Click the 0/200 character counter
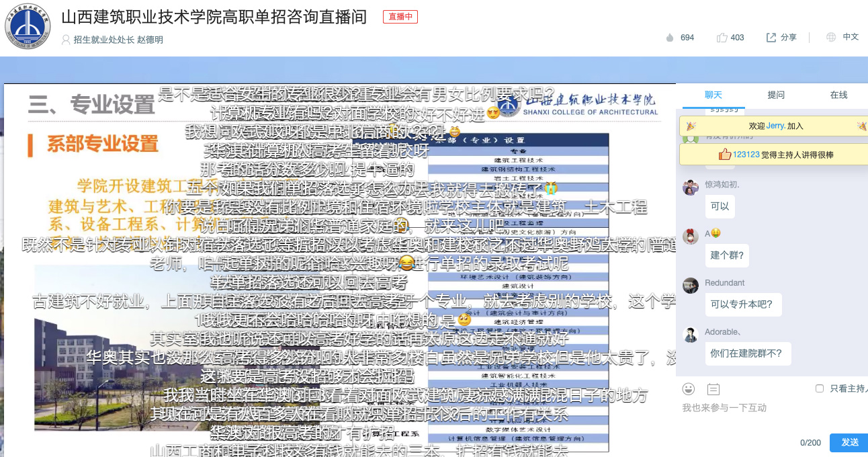This screenshot has width=868, height=457. (x=811, y=443)
